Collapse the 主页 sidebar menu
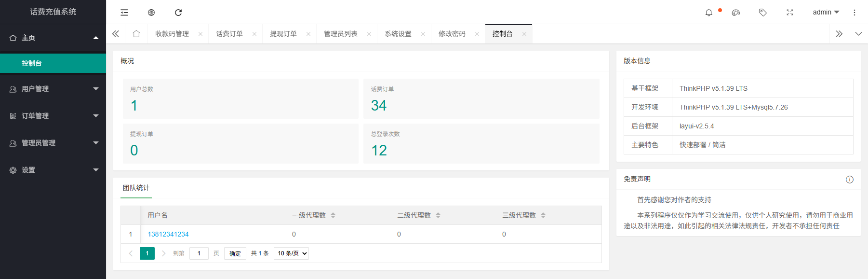 [53, 38]
